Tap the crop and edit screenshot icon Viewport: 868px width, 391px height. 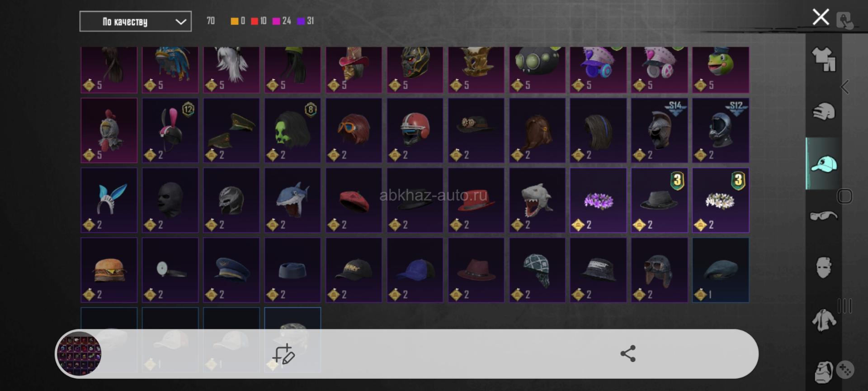pyautogui.click(x=283, y=354)
